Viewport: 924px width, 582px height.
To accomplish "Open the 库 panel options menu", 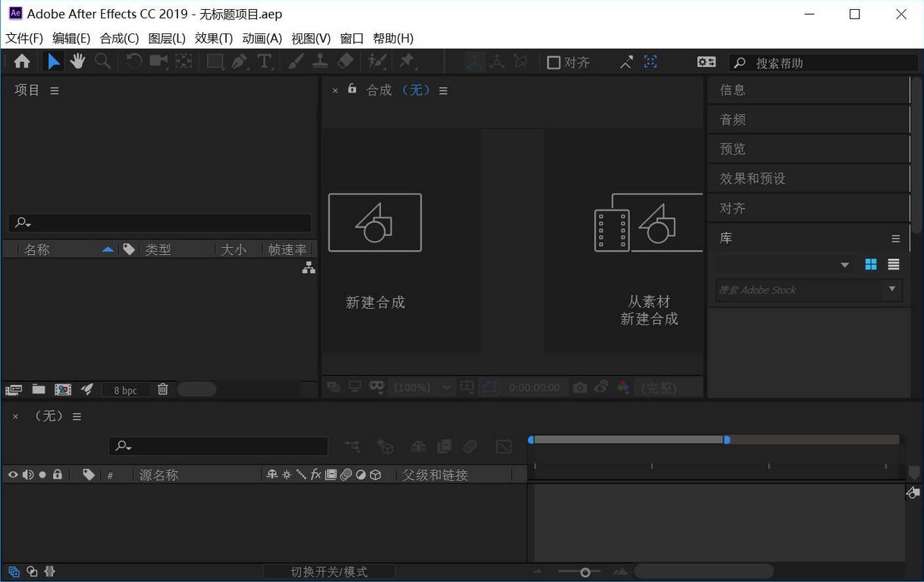I will point(895,239).
